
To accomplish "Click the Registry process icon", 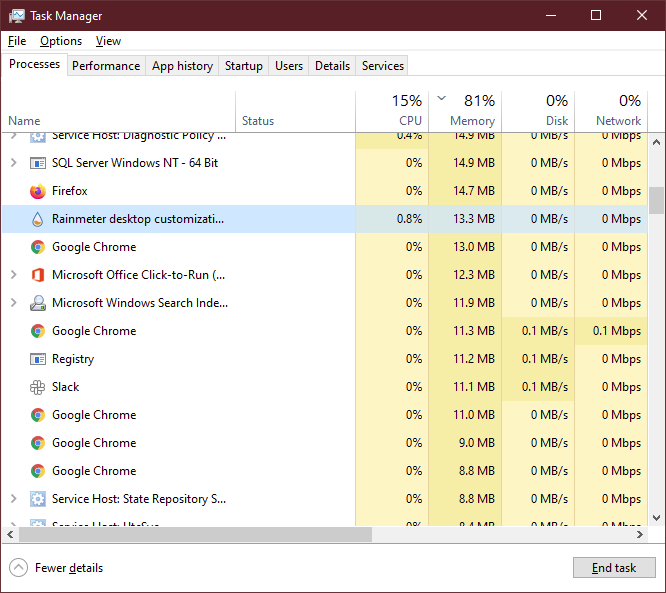I will (38, 359).
